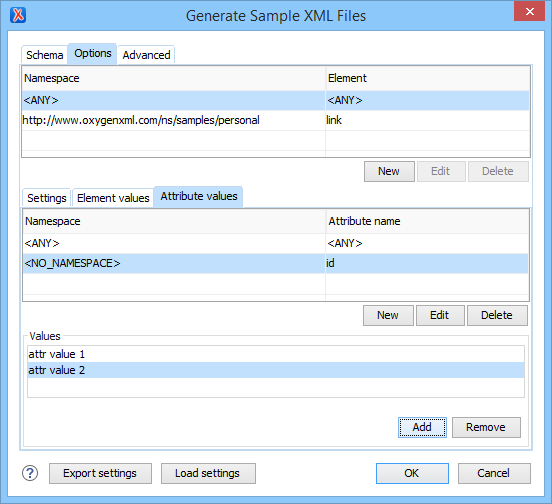Click Export settings button
Viewport: 552px width, 504px height.
click(x=100, y=473)
